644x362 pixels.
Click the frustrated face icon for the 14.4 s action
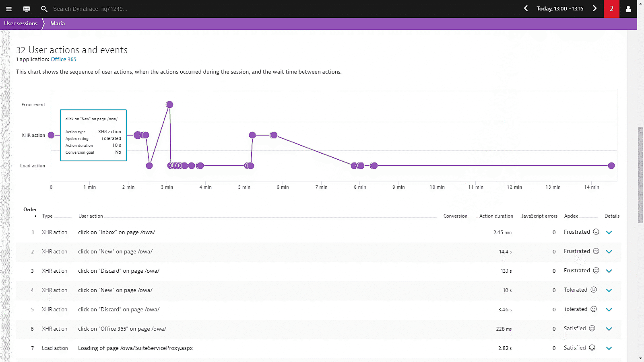pyautogui.click(x=596, y=251)
